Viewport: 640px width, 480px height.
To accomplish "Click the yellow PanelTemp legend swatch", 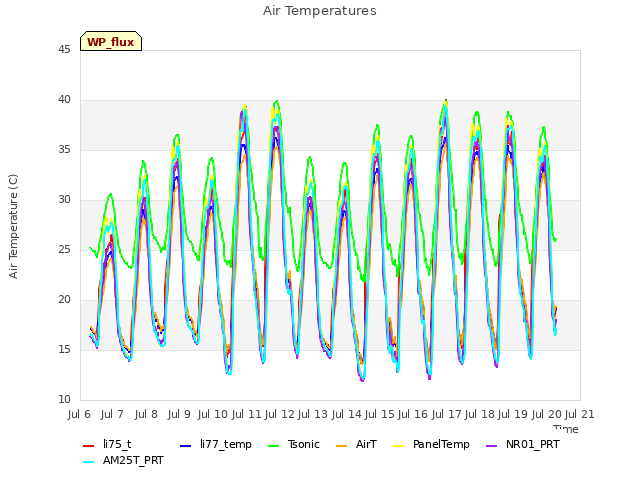I will (398, 446).
